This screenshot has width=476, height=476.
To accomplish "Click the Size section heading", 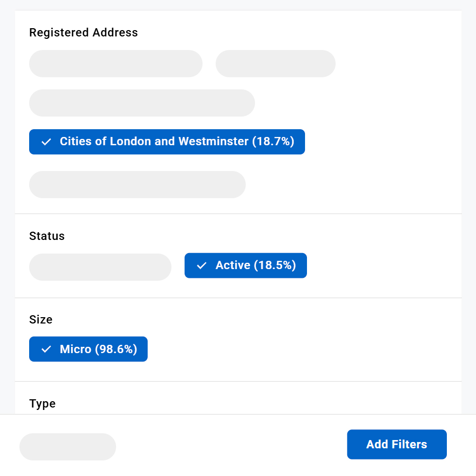I will point(41,320).
